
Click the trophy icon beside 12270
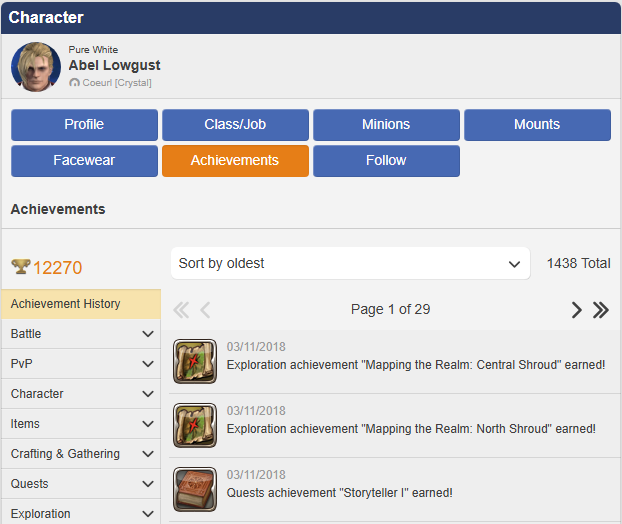click(x=21, y=267)
